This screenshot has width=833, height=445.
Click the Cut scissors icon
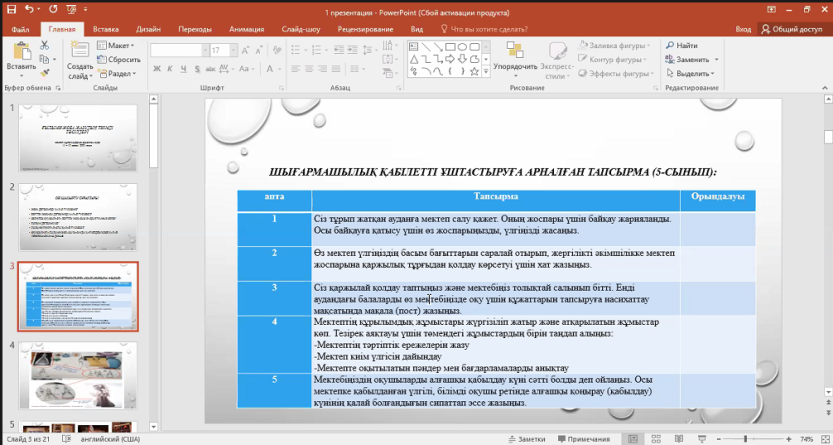click(47, 46)
